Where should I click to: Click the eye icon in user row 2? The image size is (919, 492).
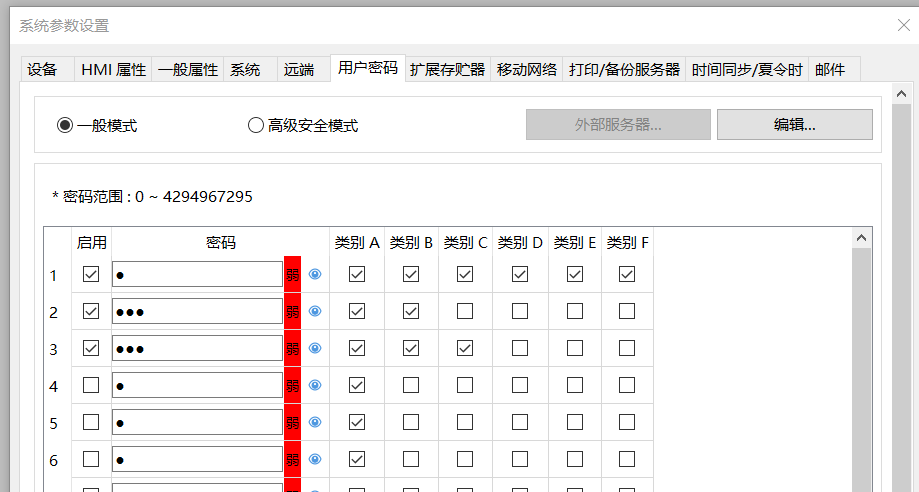(x=315, y=311)
